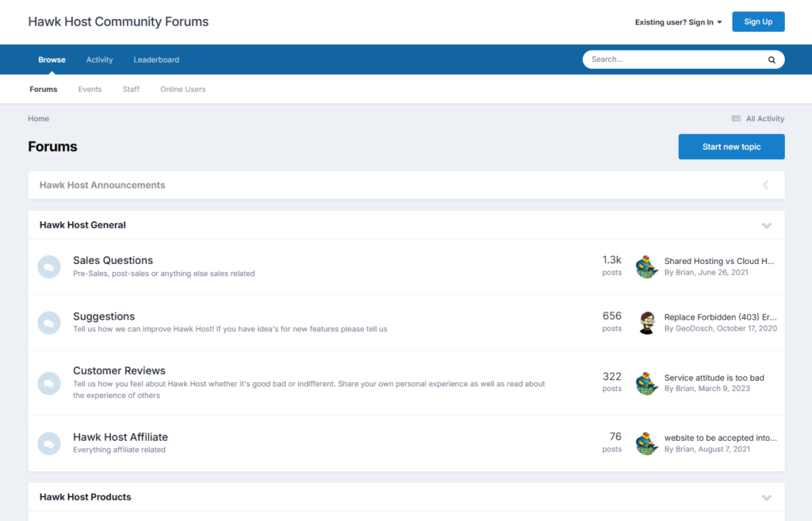Click the Customer Reviews forum bubble icon

[48, 382]
